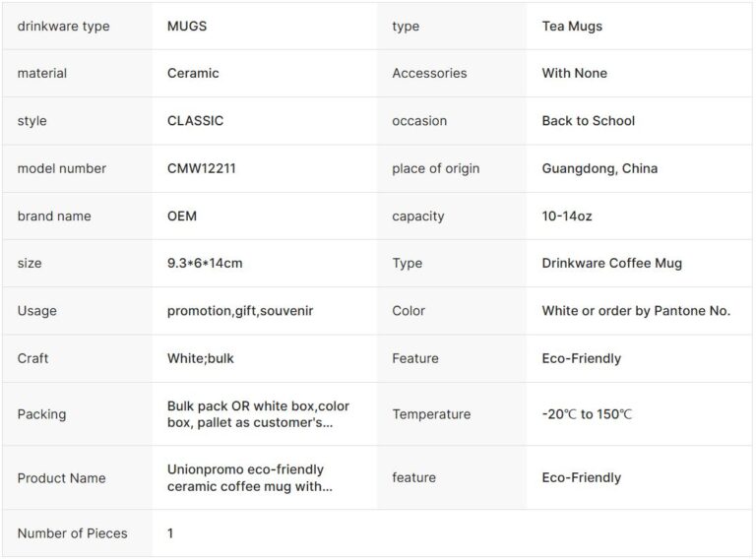Click the 'Number of Pieces' label

72,533
